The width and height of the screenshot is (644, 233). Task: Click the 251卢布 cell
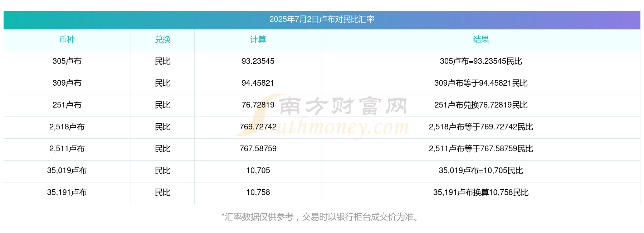[x=67, y=105]
